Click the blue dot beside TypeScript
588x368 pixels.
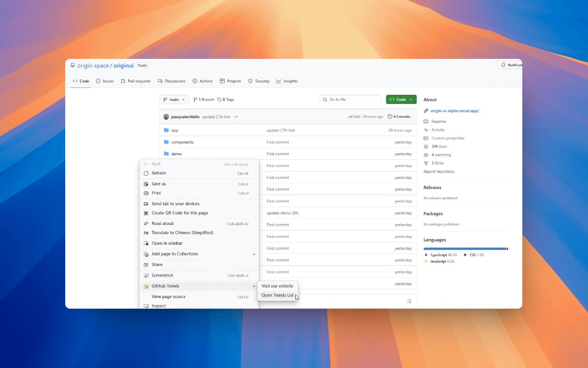[426, 255]
